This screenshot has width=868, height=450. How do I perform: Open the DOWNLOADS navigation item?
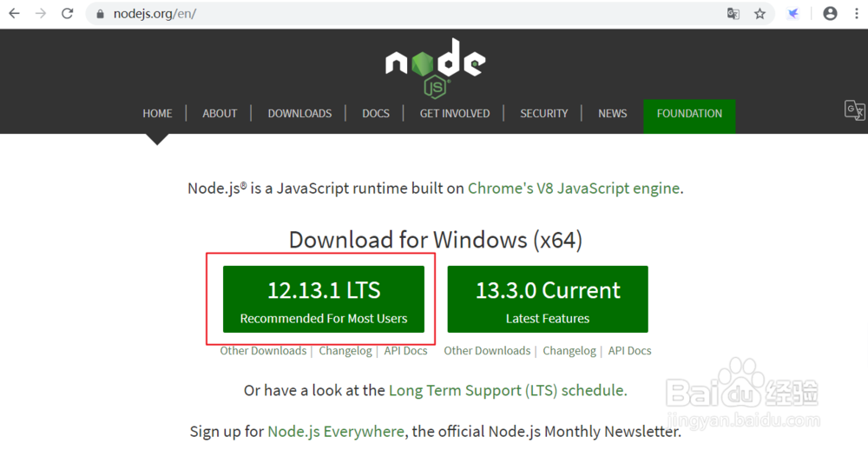pyautogui.click(x=299, y=114)
